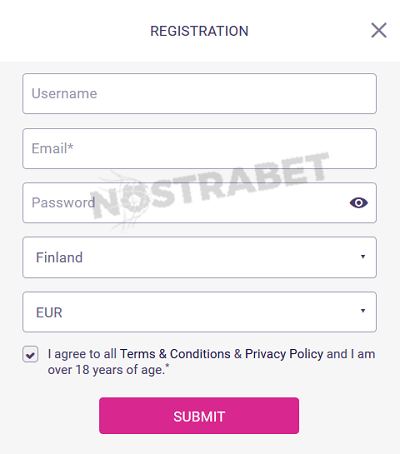The width and height of the screenshot is (400, 454).
Task: Open the Finland country dropdown
Action: click(x=200, y=257)
